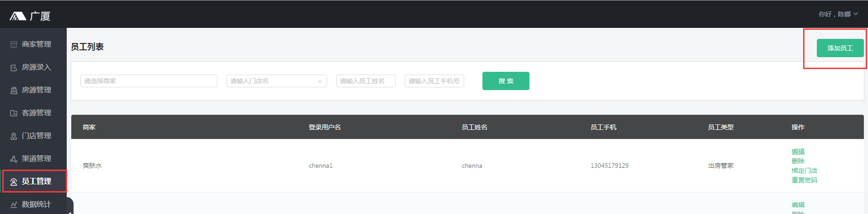Open the 请输入门店名 dropdown
Screen dimensions: 868x214
277,81
